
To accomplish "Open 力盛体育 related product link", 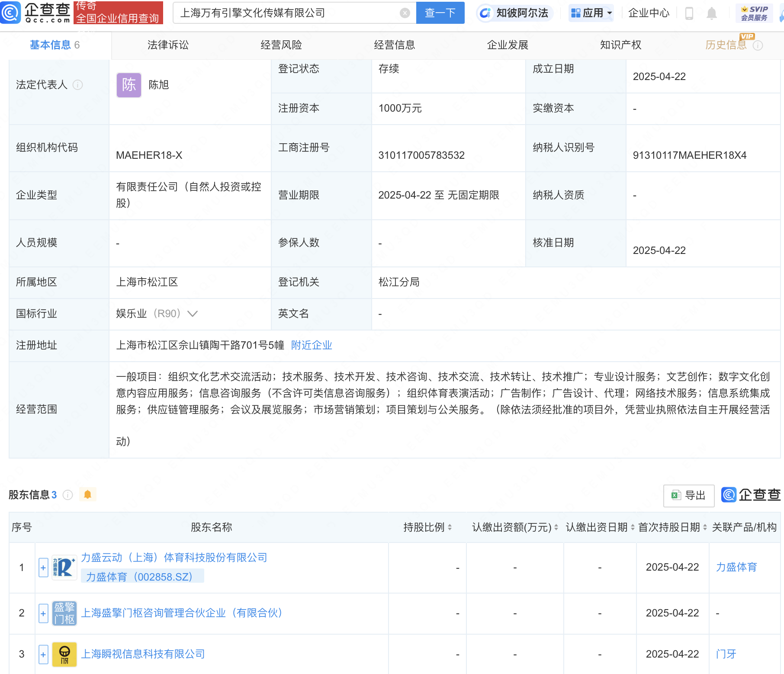I will [x=736, y=567].
